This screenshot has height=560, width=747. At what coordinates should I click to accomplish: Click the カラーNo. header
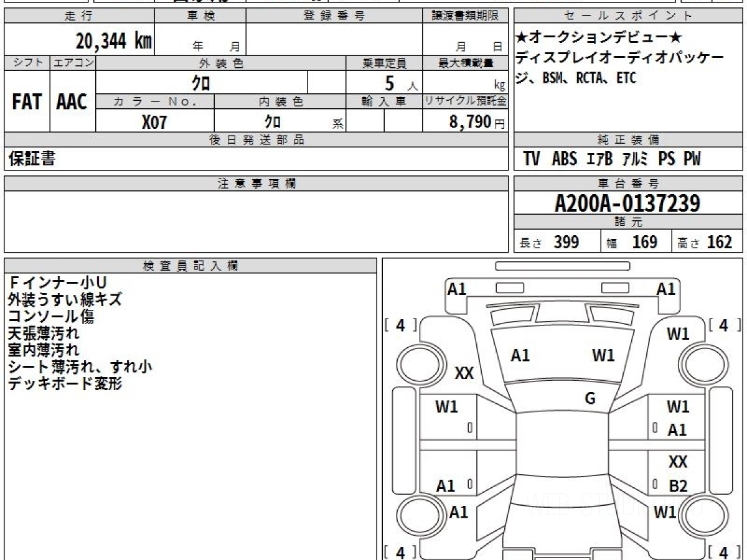155,101
